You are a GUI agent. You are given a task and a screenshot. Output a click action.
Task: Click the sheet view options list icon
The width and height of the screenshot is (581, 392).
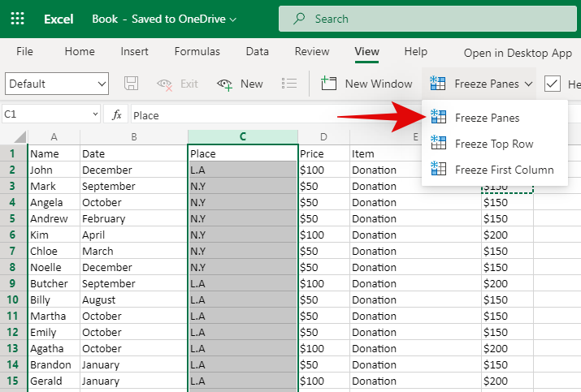click(x=288, y=84)
